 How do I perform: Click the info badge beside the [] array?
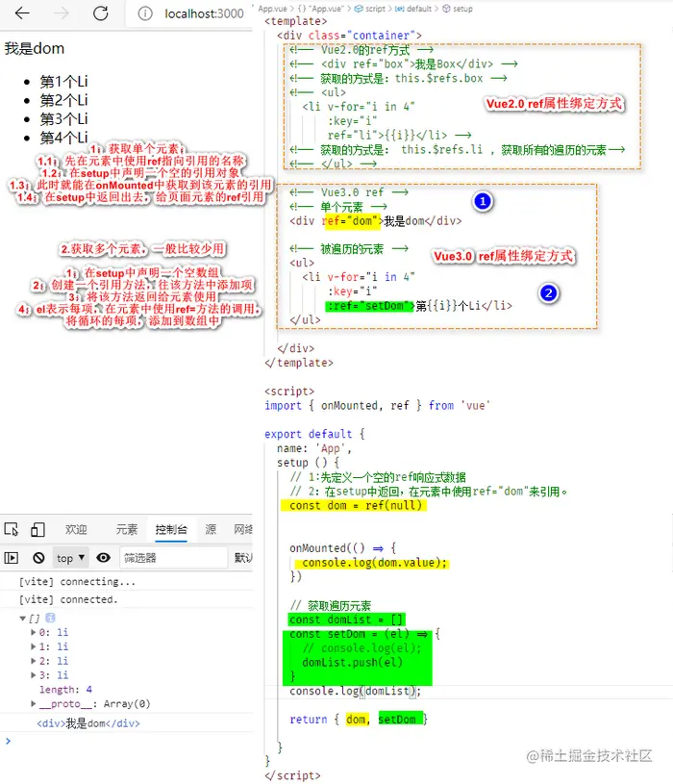point(50,618)
